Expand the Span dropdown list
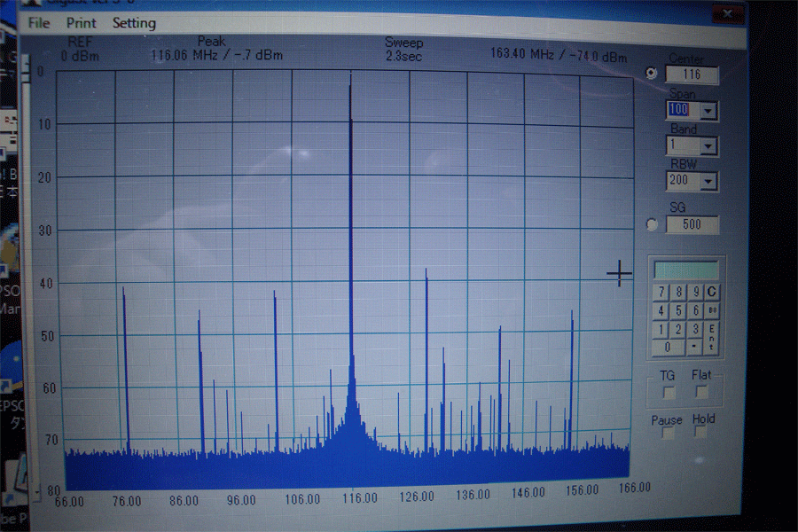The width and height of the screenshot is (798, 532). coord(708,111)
